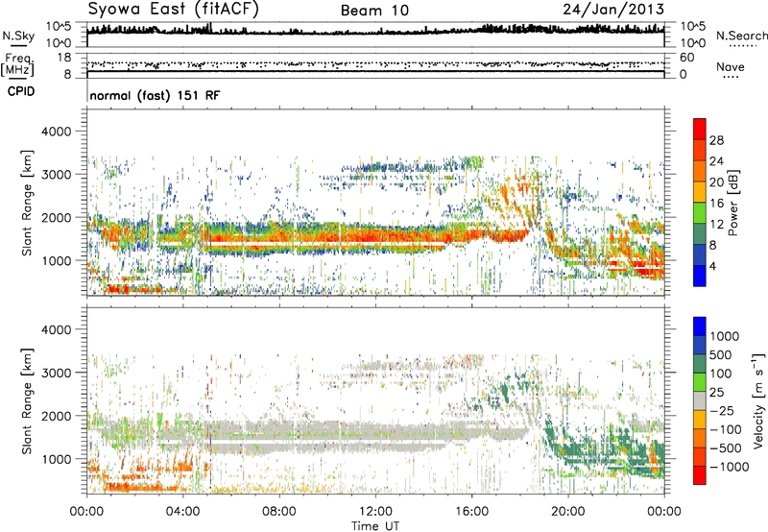Click the '3000' range tick in the velocity panel
The width and height of the screenshot is (768, 532).
pos(56,373)
